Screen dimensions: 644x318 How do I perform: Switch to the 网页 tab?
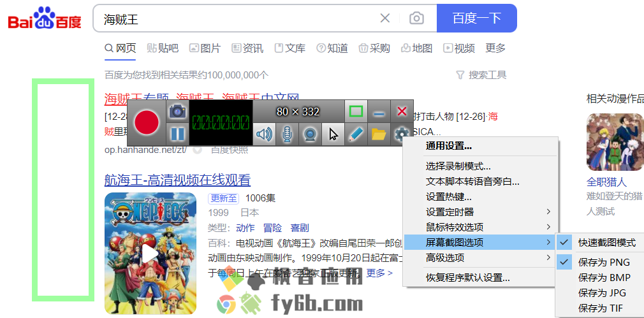(x=121, y=48)
